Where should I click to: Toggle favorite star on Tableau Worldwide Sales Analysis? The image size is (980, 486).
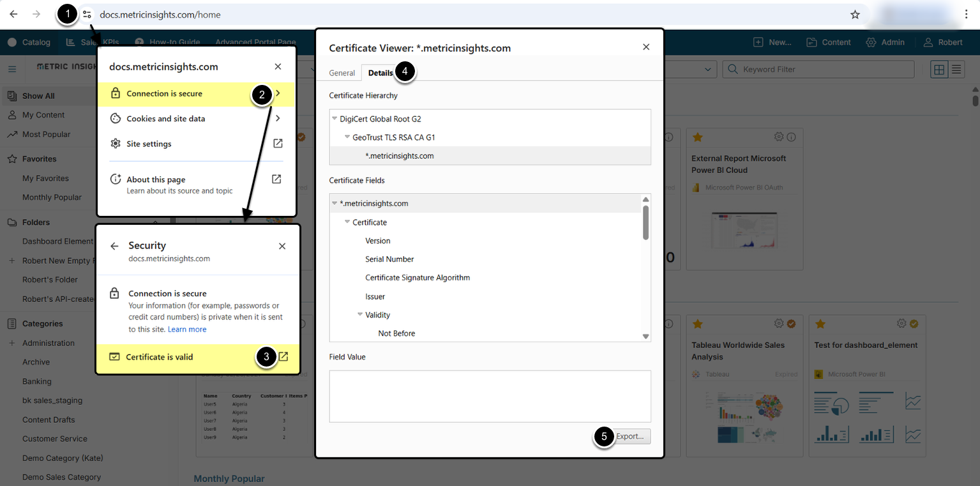pyautogui.click(x=698, y=324)
